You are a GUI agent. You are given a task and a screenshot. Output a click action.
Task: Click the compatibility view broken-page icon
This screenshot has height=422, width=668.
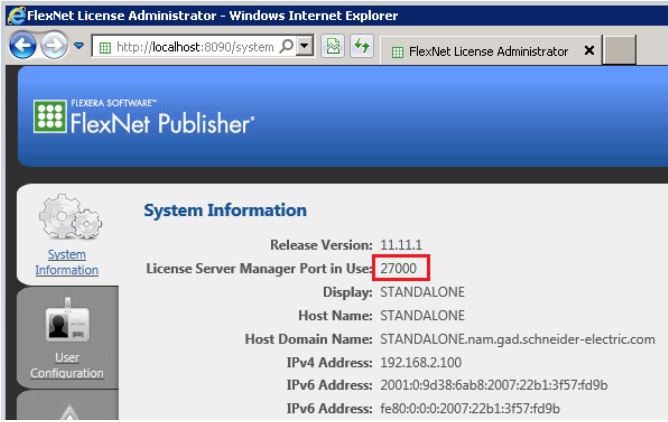(333, 46)
